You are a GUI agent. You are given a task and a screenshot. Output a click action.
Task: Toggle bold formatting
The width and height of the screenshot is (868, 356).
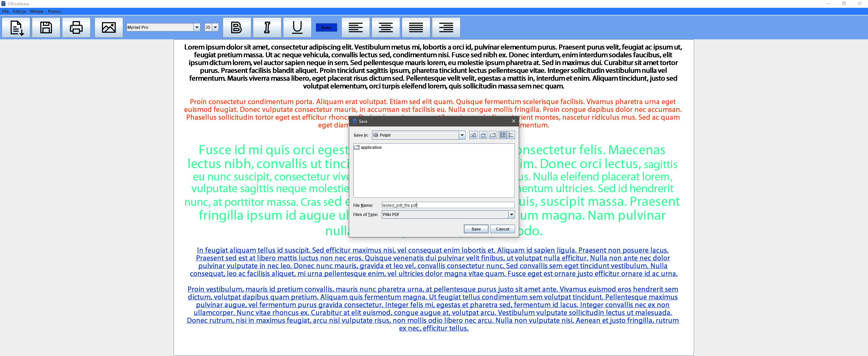(237, 27)
